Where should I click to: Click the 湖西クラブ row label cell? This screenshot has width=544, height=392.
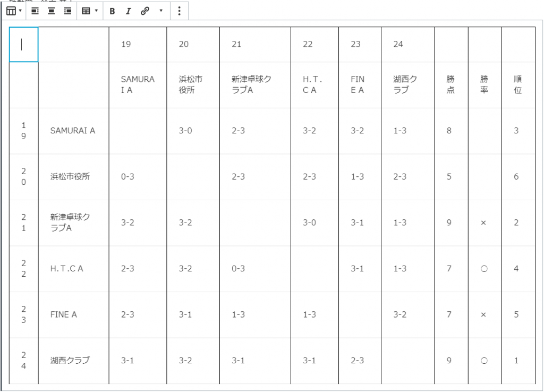(x=73, y=361)
